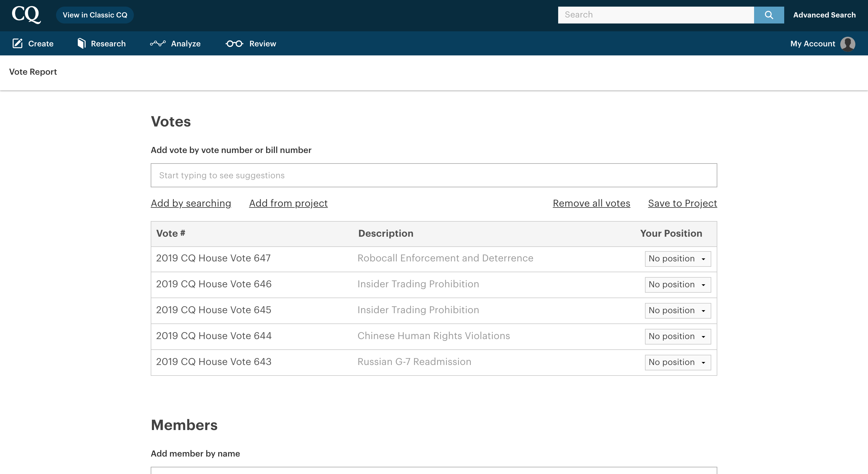Image resolution: width=868 pixels, height=474 pixels.
Task: Click the Your Position column header
Action: (x=671, y=233)
